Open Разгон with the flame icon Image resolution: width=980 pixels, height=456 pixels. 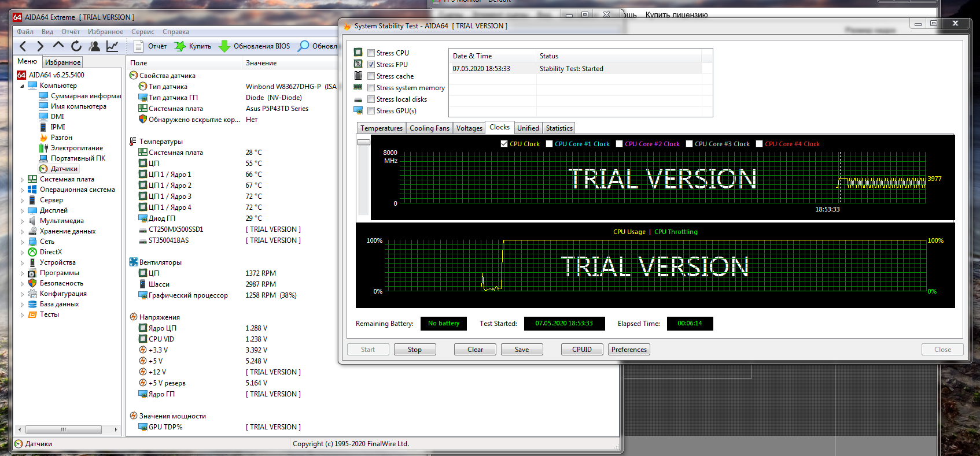(56, 138)
